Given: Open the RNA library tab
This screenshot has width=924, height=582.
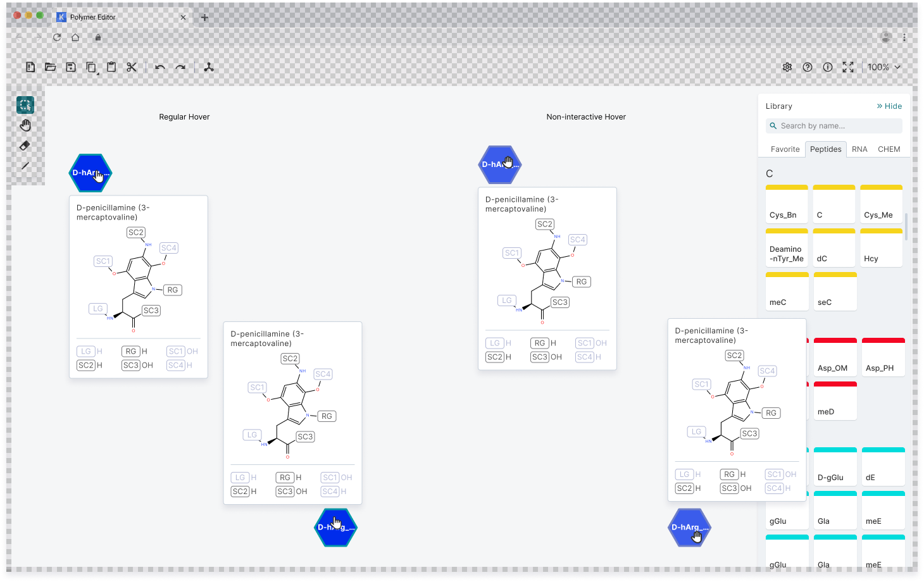Looking at the screenshot, I should coord(859,149).
